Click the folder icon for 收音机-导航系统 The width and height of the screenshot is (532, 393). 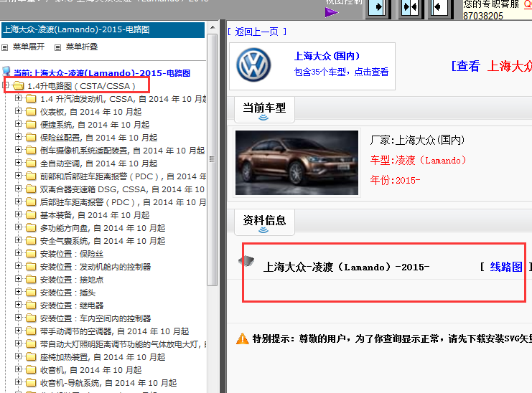pyautogui.click(x=31, y=382)
